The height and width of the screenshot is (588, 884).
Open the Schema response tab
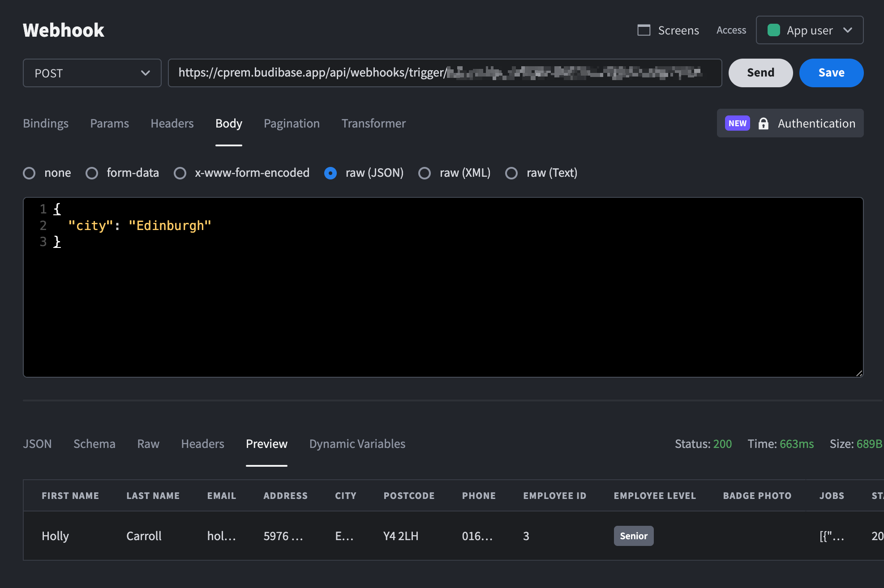click(x=94, y=444)
